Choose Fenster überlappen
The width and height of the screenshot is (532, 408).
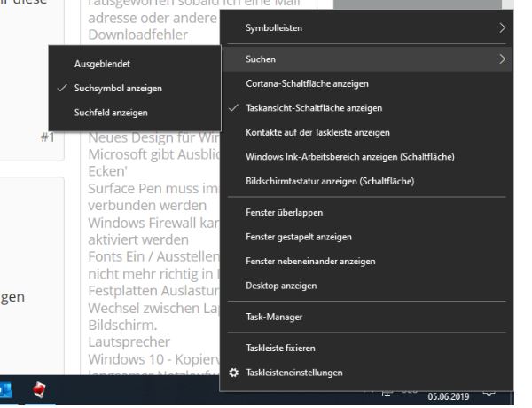(368, 213)
